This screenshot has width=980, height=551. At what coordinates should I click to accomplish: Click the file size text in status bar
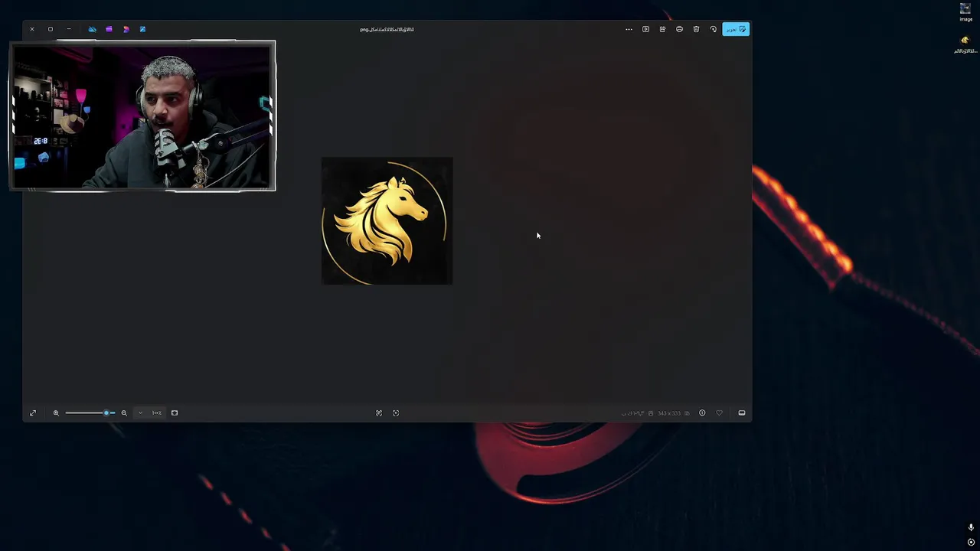tap(632, 413)
